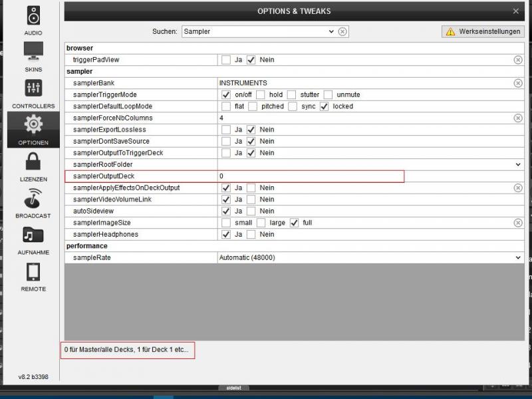Image resolution: width=532 pixels, height=399 pixels.
Task: Close the Options & Tweaks window
Action: (x=516, y=11)
